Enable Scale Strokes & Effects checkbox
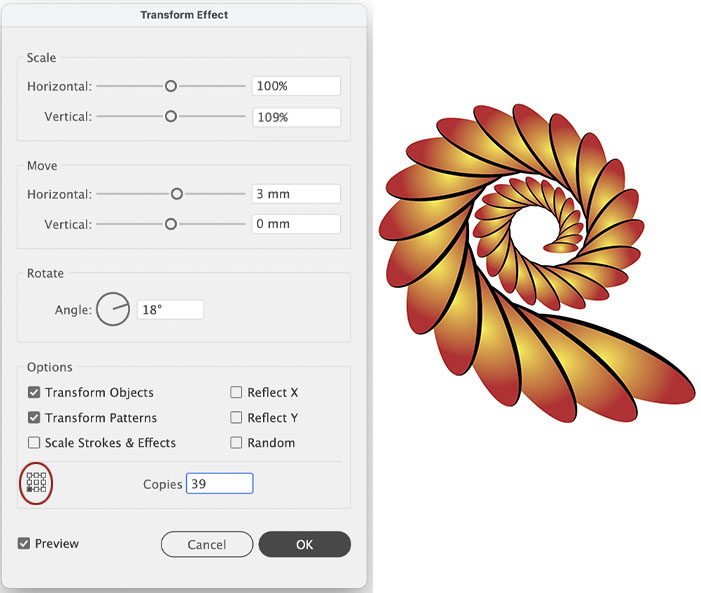This screenshot has height=593, width=701. (34, 443)
